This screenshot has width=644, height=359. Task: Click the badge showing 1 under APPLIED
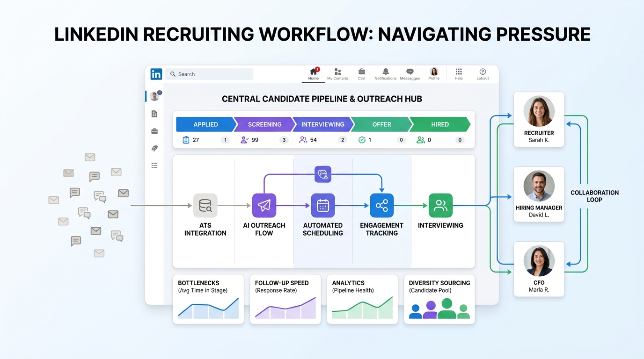(x=225, y=140)
